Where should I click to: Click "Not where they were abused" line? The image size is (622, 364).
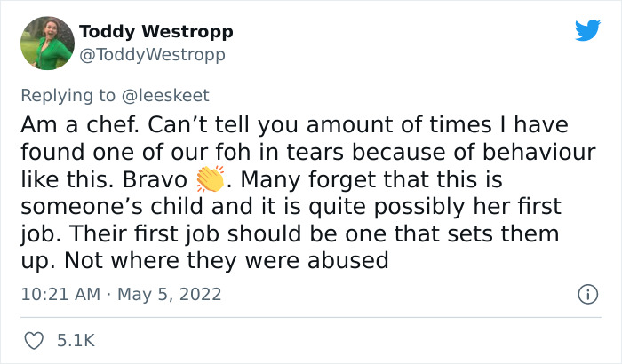(x=226, y=260)
